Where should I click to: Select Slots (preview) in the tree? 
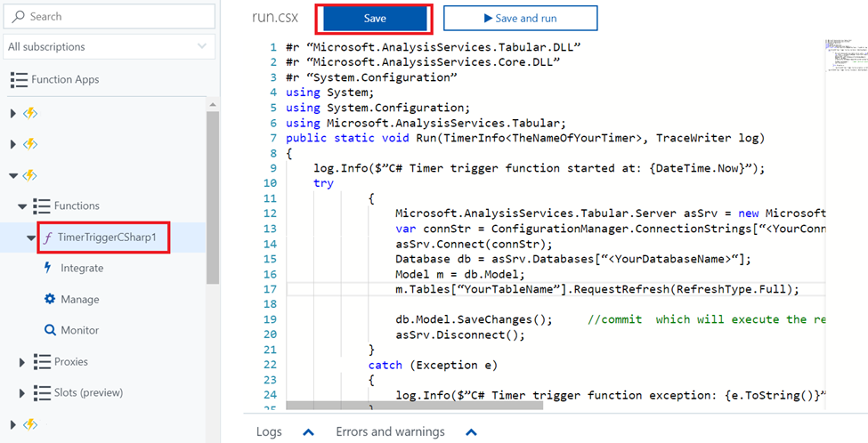point(88,392)
